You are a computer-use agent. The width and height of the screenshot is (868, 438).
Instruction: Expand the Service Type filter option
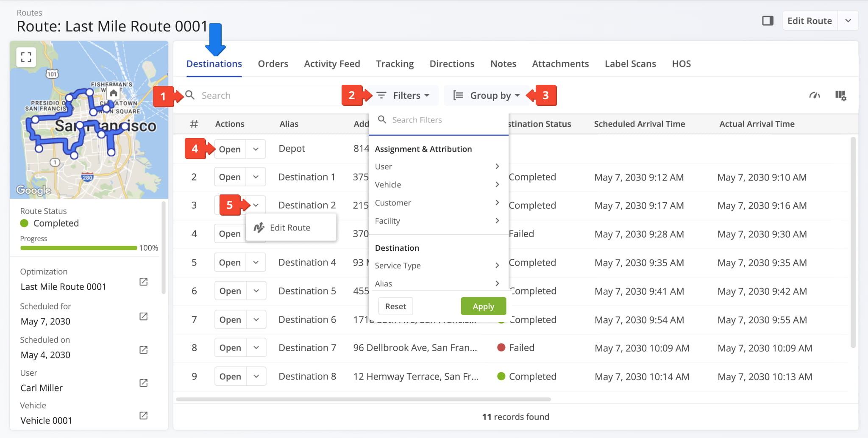click(437, 266)
